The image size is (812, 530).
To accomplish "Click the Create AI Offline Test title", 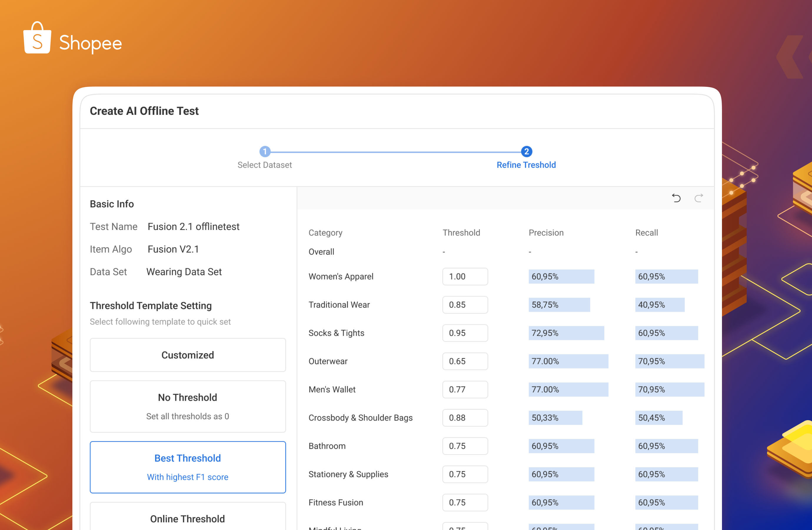I will pyautogui.click(x=144, y=111).
